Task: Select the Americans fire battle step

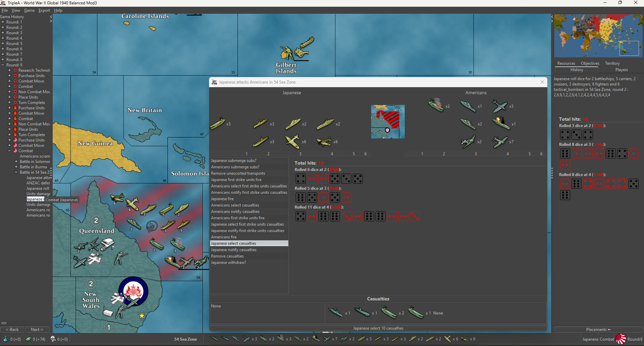Action: pos(249,237)
